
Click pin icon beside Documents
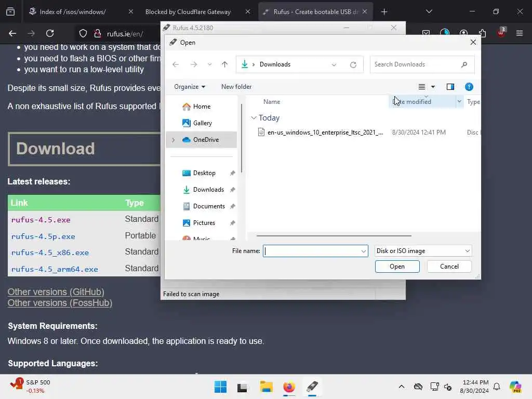coord(232,206)
